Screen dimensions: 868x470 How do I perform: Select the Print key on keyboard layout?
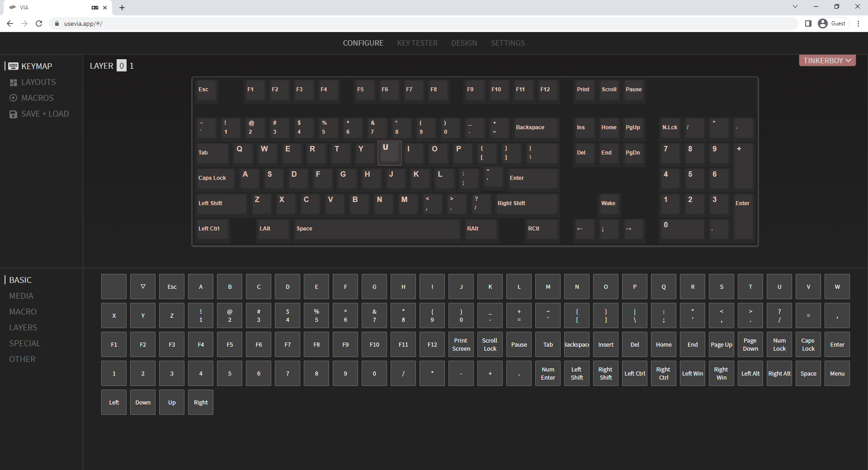pos(585,91)
